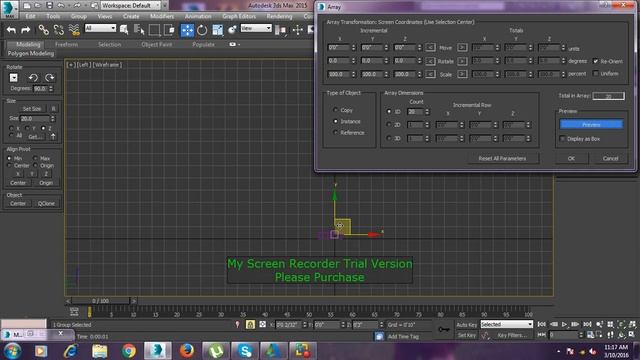Activate the Select and Rotate tool

pos(202,30)
